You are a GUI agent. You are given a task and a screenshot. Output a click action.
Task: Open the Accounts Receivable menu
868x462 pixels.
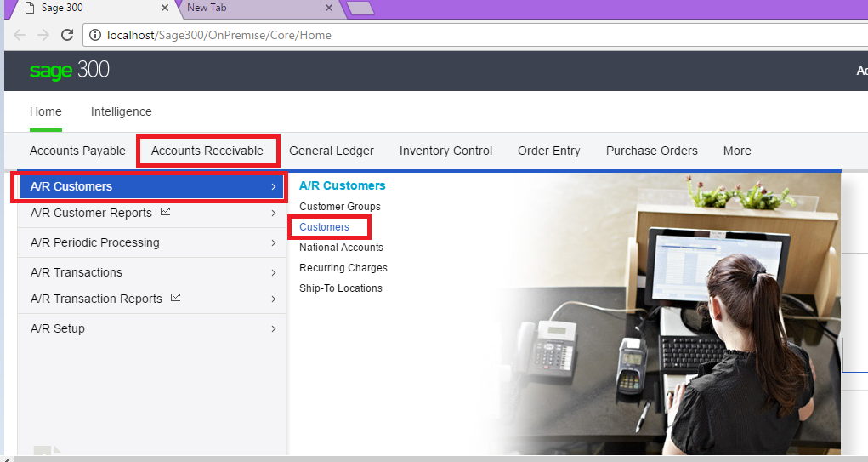(207, 151)
